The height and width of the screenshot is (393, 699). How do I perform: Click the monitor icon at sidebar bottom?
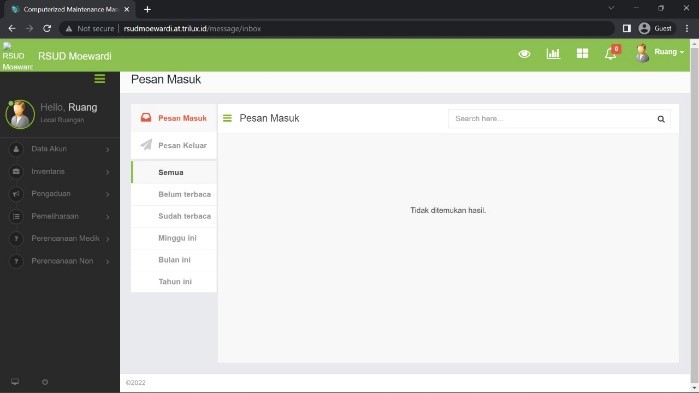(x=15, y=382)
